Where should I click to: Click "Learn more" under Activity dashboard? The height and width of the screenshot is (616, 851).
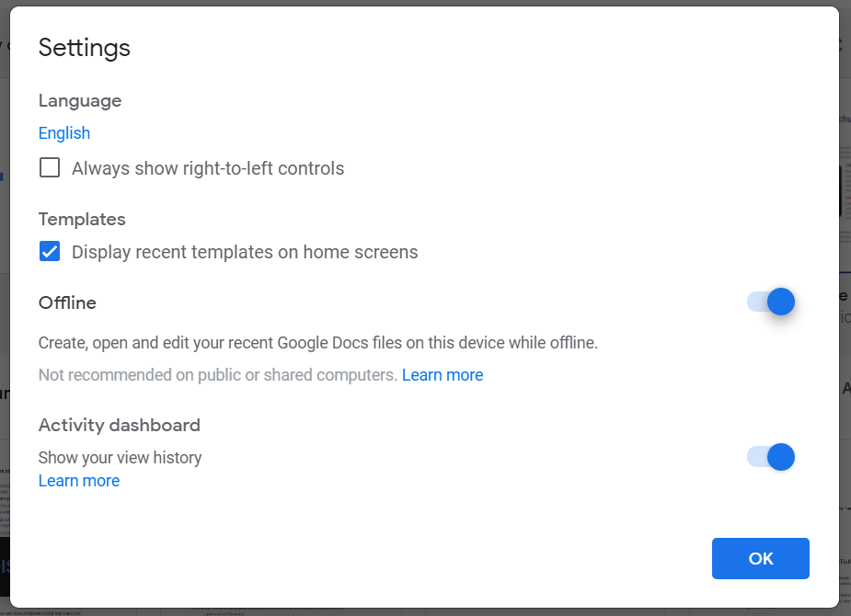click(78, 480)
